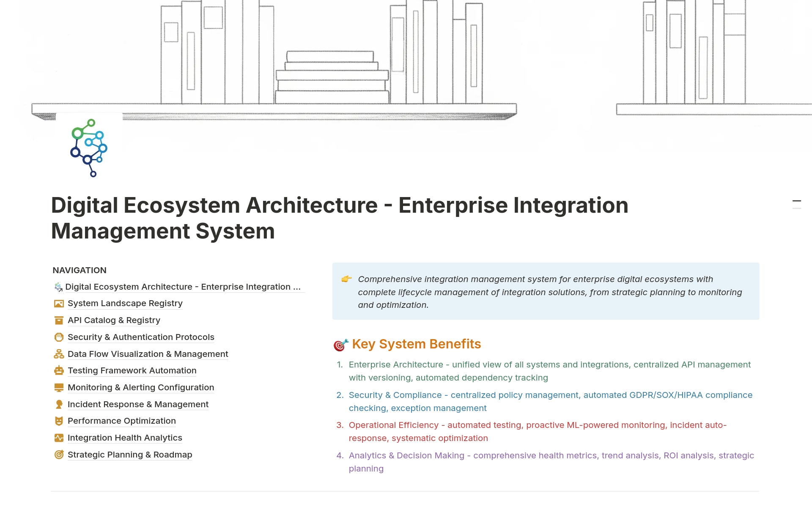The height and width of the screenshot is (507, 812).
Task: Click the Strategic Planning target icon
Action: click(59, 455)
